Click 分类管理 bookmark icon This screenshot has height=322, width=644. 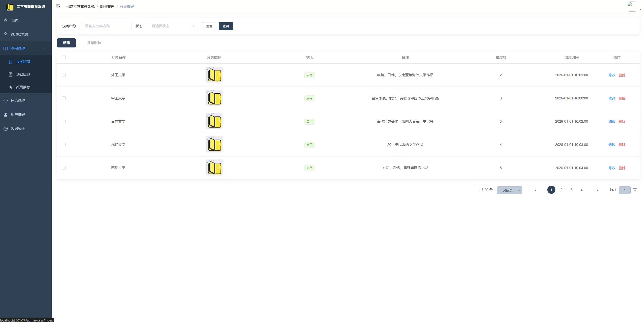11,62
